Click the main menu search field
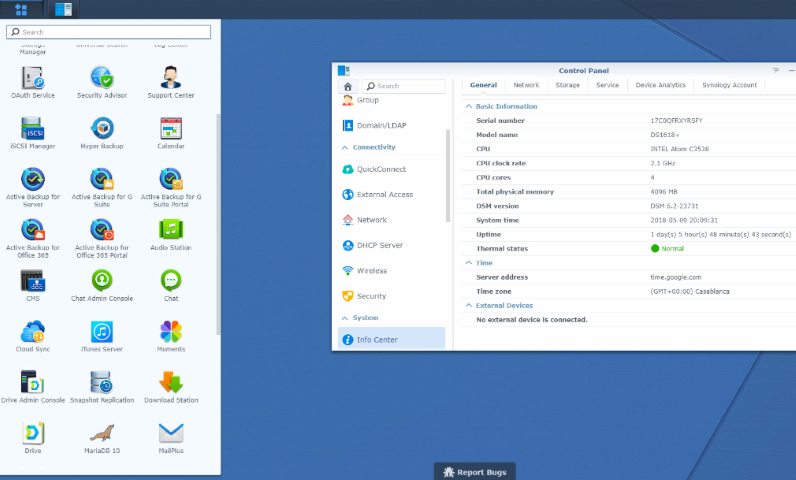This screenshot has width=796, height=480. tap(109, 32)
